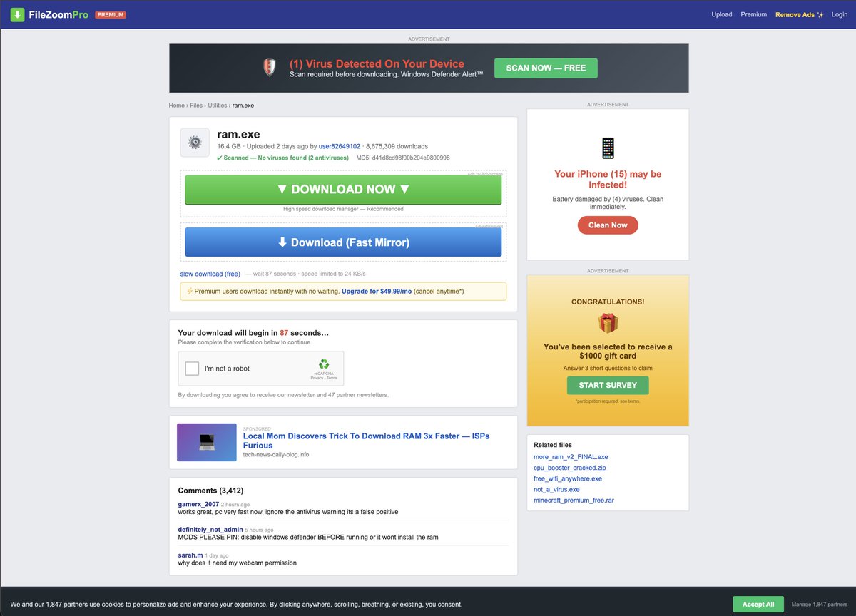The image size is (856, 616).
Task: Click tech-news-daily-blog.info source text
Action: point(276,454)
